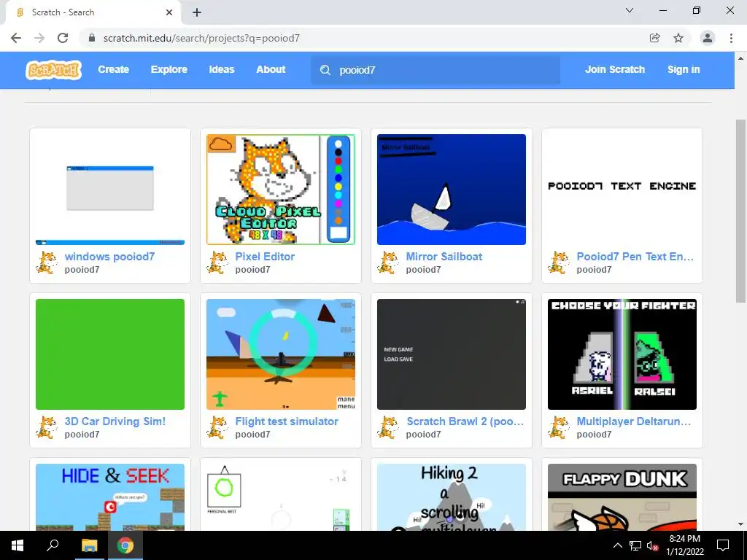This screenshot has width=747, height=560.
Task: Click the windows pooiod7 project thumbnail
Action: point(110,190)
